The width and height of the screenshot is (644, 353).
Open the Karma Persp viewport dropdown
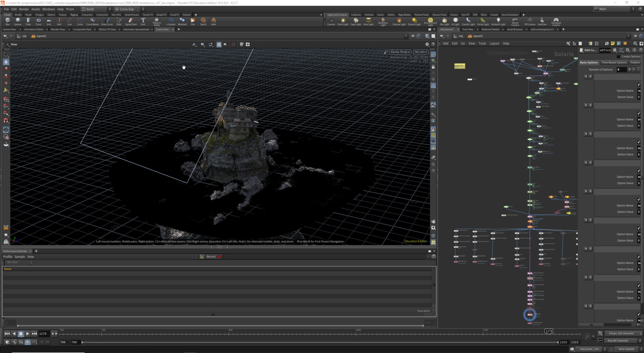pyautogui.click(x=400, y=52)
